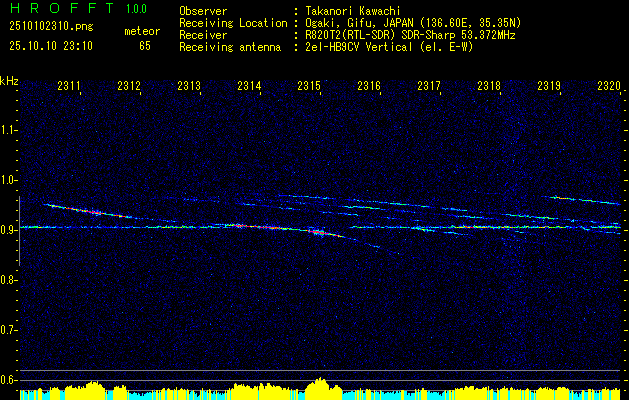Click the bright red echo below 2315
The width and height of the screenshot is (629, 400).
coord(318,232)
